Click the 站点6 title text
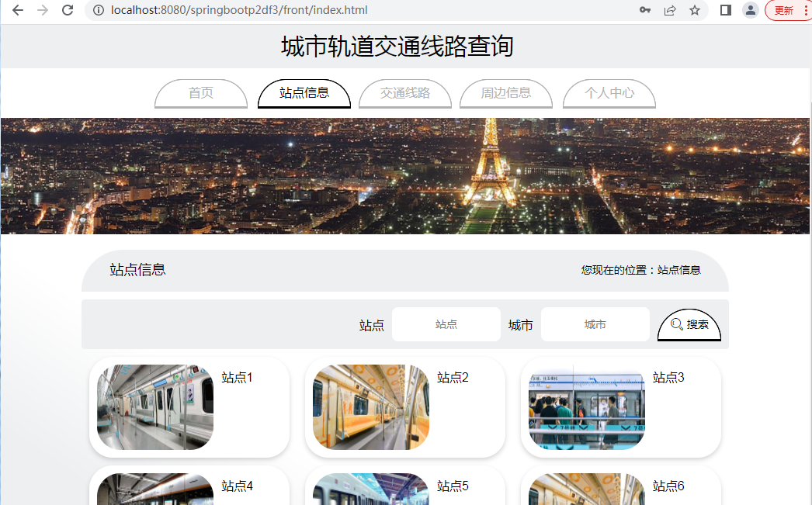This screenshot has height=505, width=812. coord(668,486)
